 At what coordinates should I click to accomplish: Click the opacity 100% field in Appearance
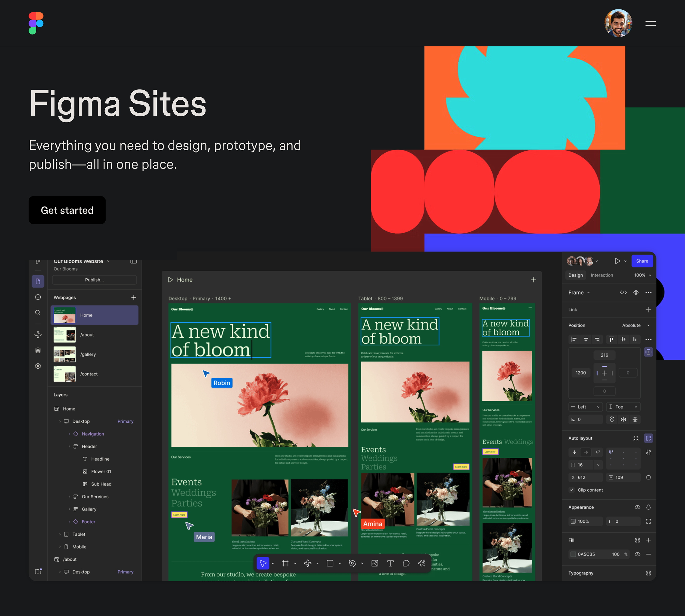(585, 521)
